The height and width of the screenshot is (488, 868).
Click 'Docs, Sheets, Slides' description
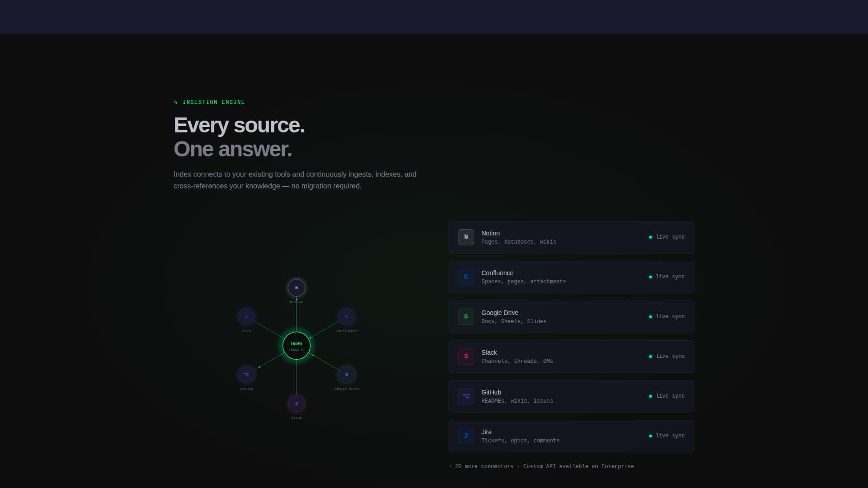point(514,322)
